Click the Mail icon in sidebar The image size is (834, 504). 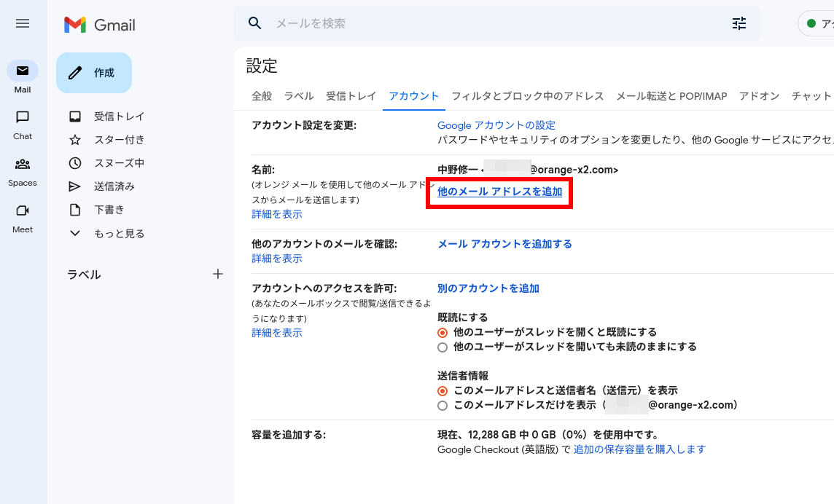pos(23,71)
